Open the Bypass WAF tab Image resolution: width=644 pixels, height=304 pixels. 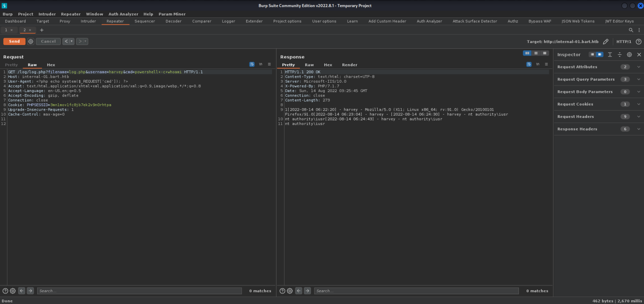click(x=540, y=21)
